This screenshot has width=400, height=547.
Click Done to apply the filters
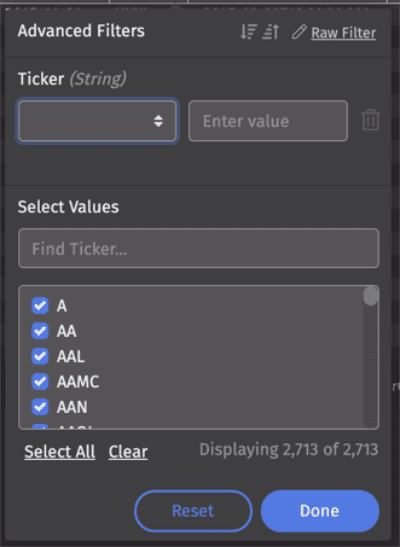320,511
